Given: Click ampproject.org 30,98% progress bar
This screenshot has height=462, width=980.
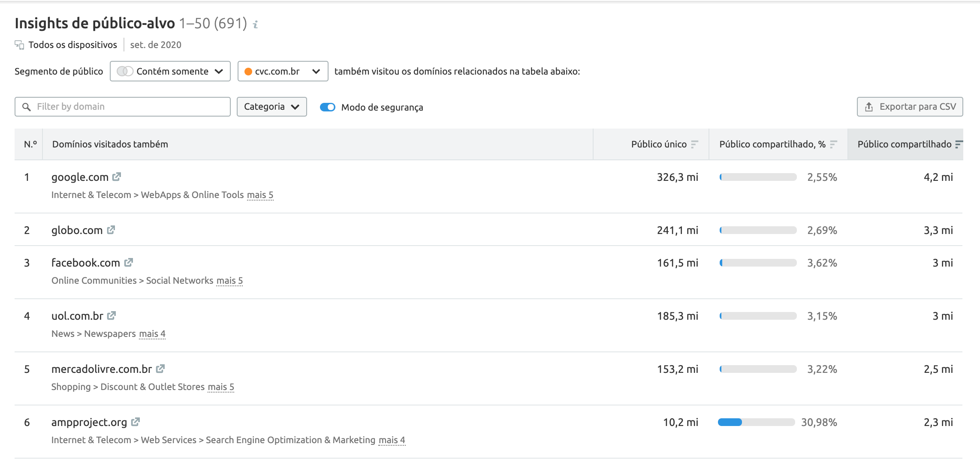Looking at the screenshot, I should (756, 422).
